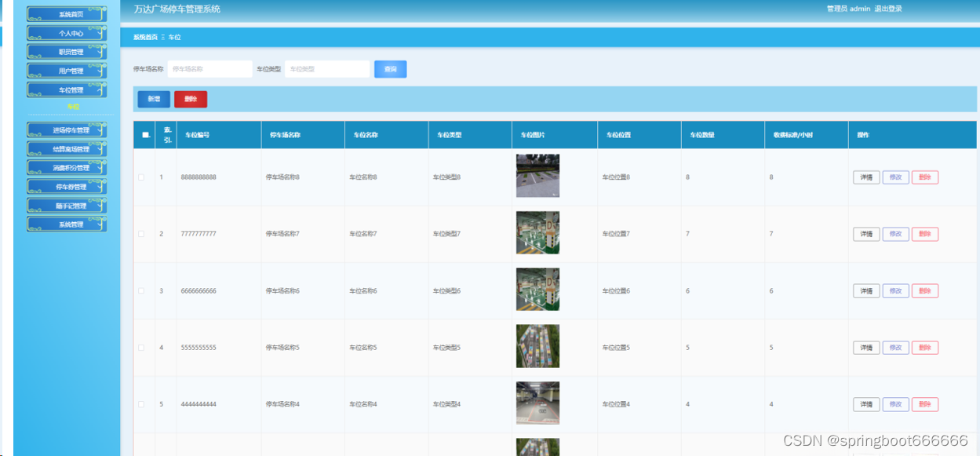Open 详情 for row 5555555555
980x456 pixels.
(x=866, y=348)
